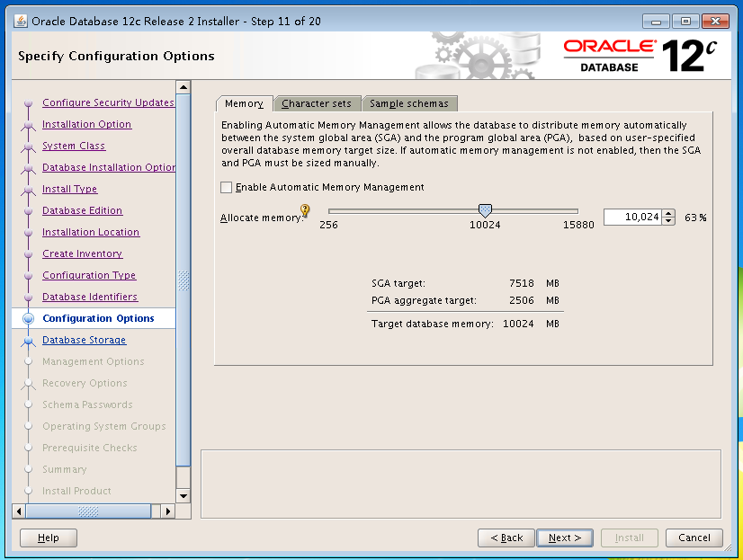Screen dimensions: 743x560
Task: Click the Next button
Action: [564, 538]
